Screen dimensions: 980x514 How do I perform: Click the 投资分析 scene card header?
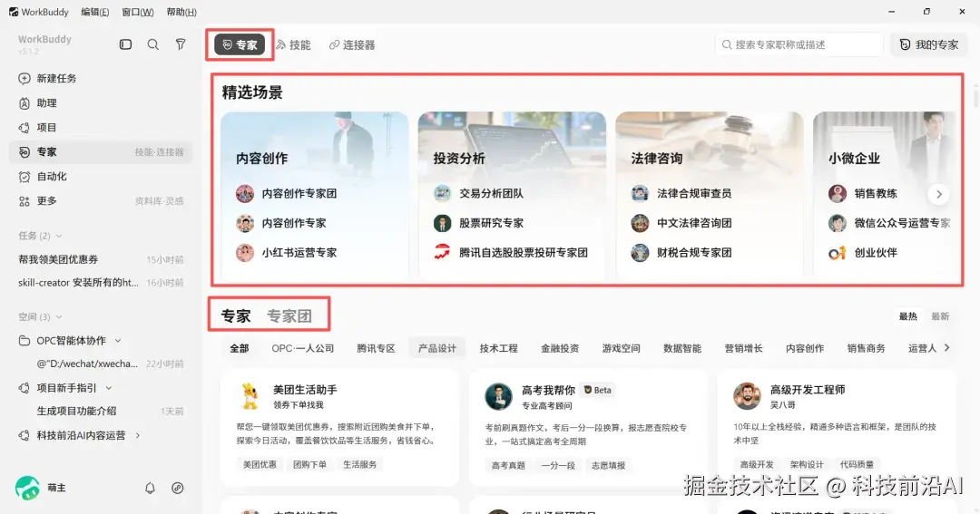click(459, 159)
